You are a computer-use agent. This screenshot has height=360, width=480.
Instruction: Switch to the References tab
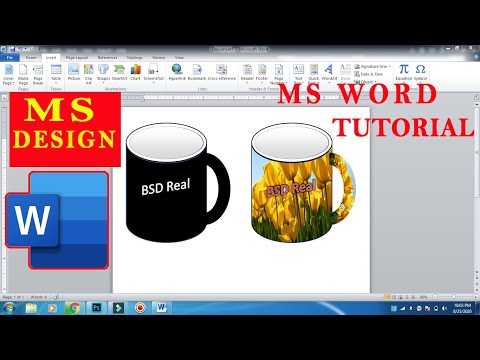[107, 57]
